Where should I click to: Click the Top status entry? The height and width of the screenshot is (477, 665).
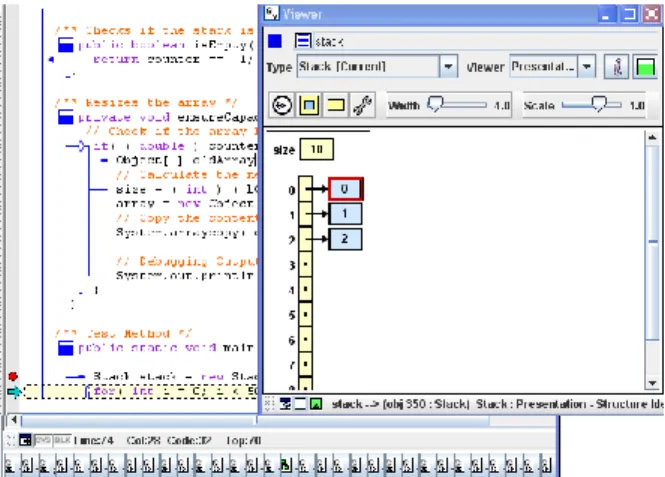point(243,441)
